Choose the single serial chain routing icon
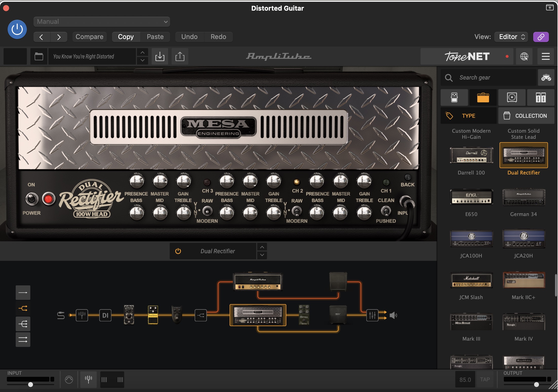Screen dimensions: 558x392 (23, 293)
